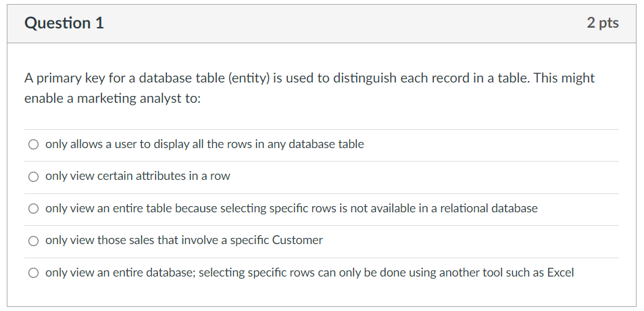This screenshot has width=644, height=311.
Task: Click answer text 'only view those sales that involve'
Action: click(x=184, y=240)
